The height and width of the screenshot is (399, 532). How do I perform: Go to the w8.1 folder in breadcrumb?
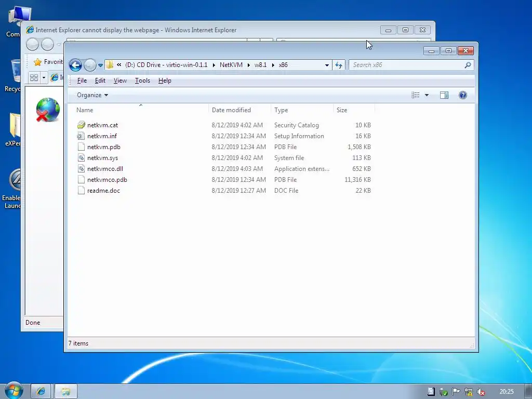(261, 65)
